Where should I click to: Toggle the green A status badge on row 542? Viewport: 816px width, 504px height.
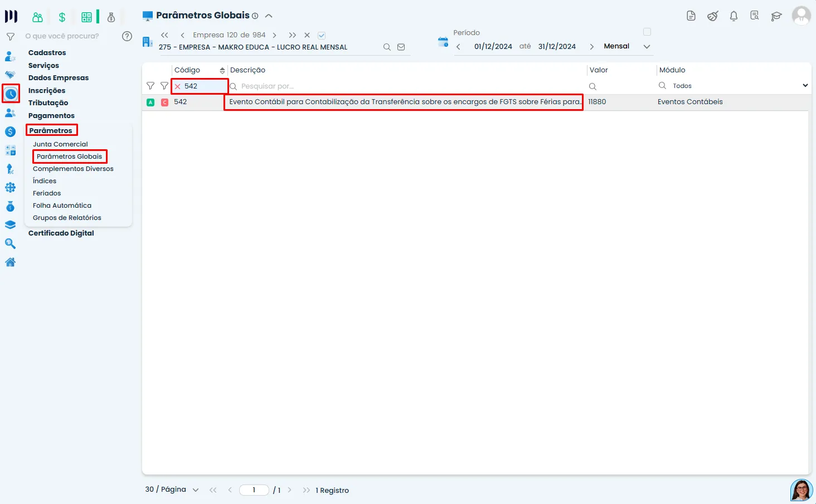point(150,102)
